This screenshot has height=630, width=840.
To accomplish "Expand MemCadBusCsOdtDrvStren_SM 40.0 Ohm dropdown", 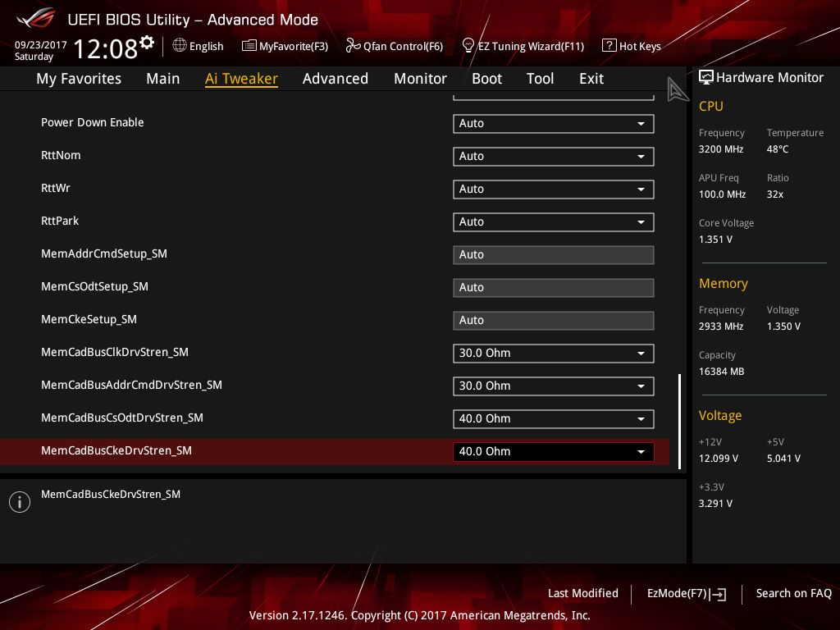I will coord(554,419).
